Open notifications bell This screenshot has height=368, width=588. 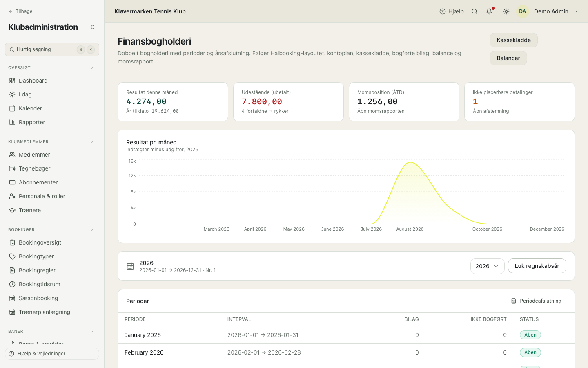click(489, 11)
